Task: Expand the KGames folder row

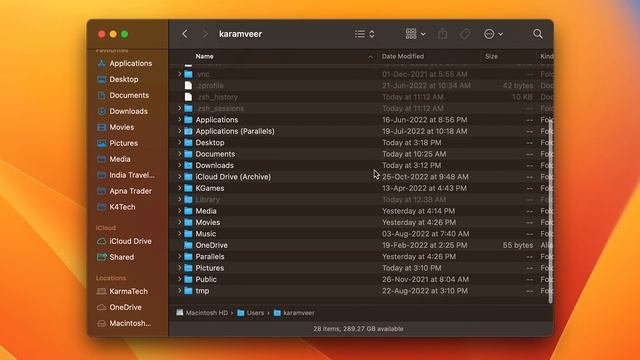Action: [179, 188]
